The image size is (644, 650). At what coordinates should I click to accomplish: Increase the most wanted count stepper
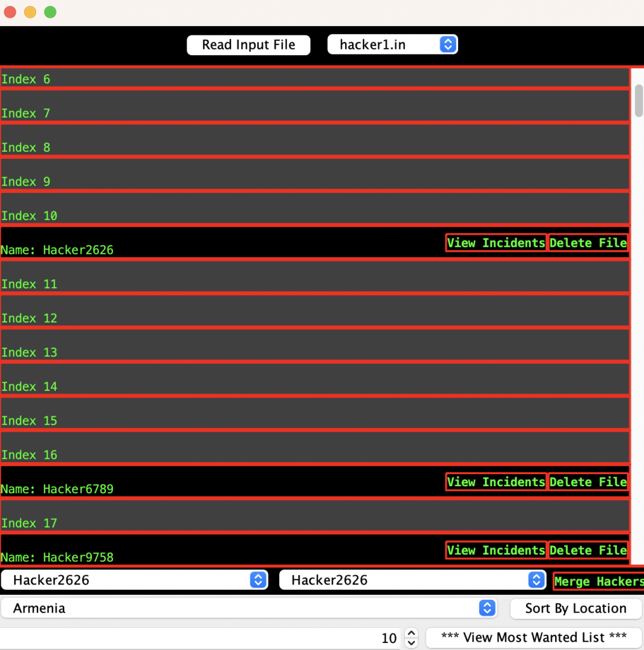pos(411,633)
